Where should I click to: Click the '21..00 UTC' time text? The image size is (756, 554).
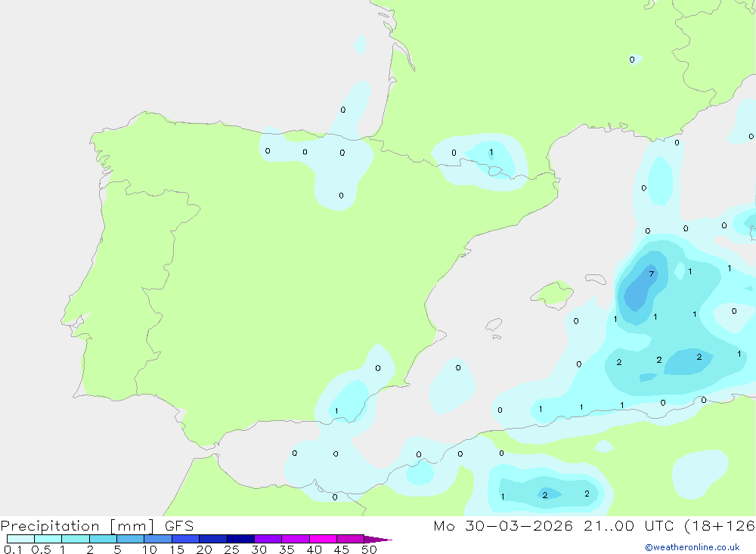(628, 526)
